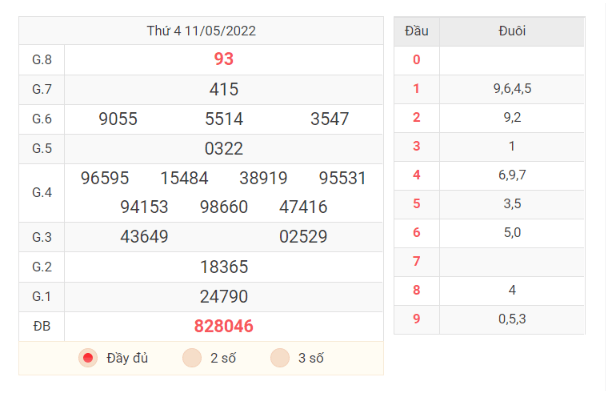The width and height of the screenshot is (607, 399).
Task: Click the ĐB row label
Action: (42, 326)
